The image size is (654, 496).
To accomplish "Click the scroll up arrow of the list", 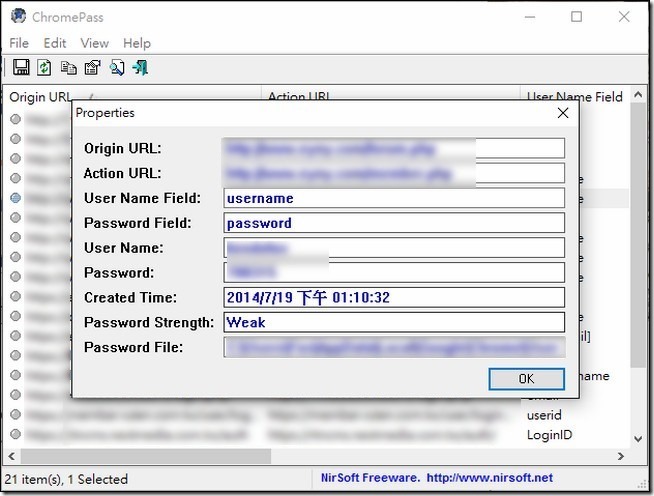I will [638, 95].
